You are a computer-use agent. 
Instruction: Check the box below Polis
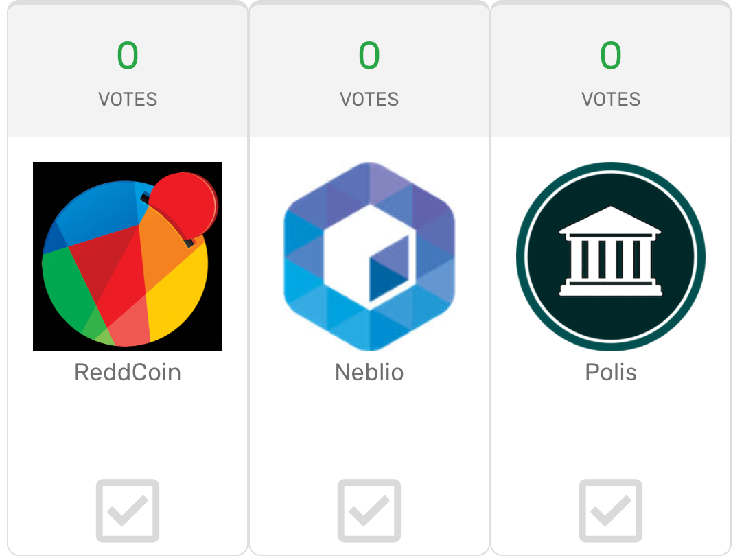click(611, 511)
